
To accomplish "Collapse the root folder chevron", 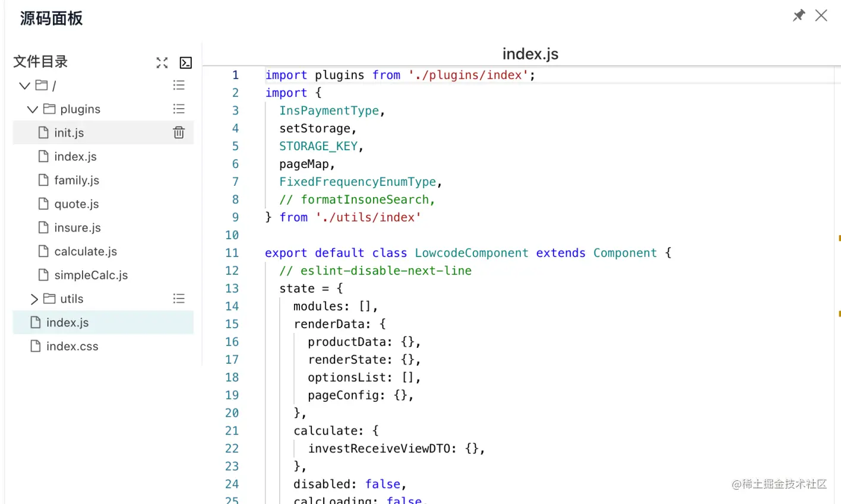I will pos(24,86).
